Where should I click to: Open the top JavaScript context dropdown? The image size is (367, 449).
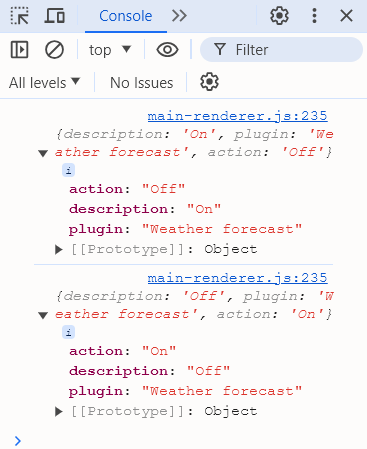(110, 50)
